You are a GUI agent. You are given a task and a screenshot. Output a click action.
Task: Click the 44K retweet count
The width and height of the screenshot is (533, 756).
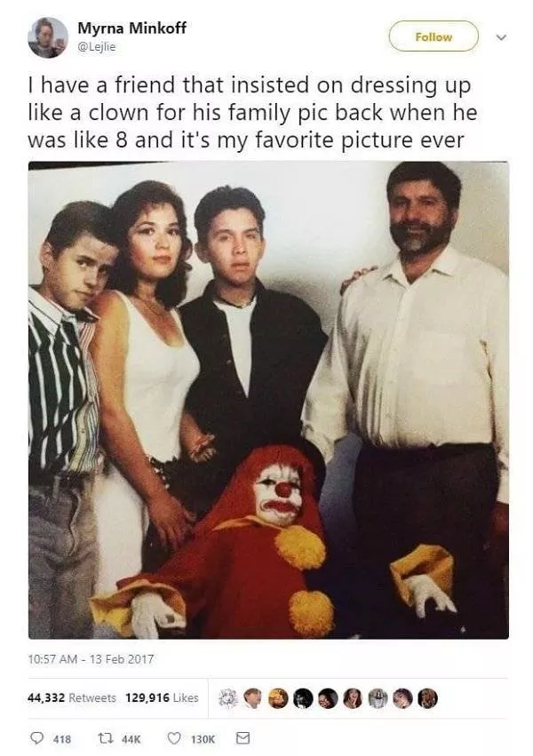pos(130,738)
